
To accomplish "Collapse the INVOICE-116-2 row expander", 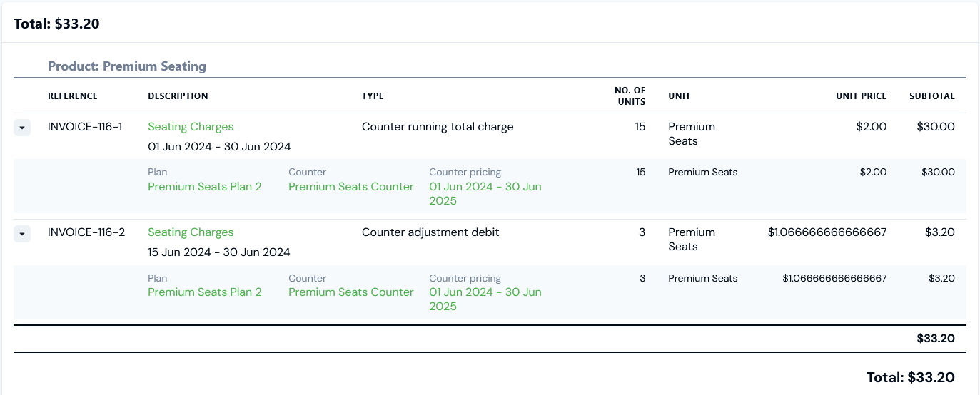I will pos(22,233).
